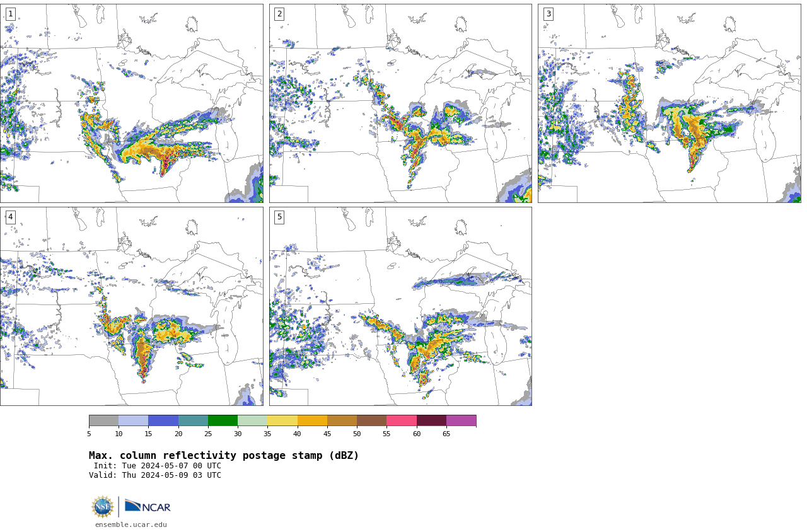Screen dimensions: 807x532
Task: Click the panel number label 4
Action: (x=10, y=217)
